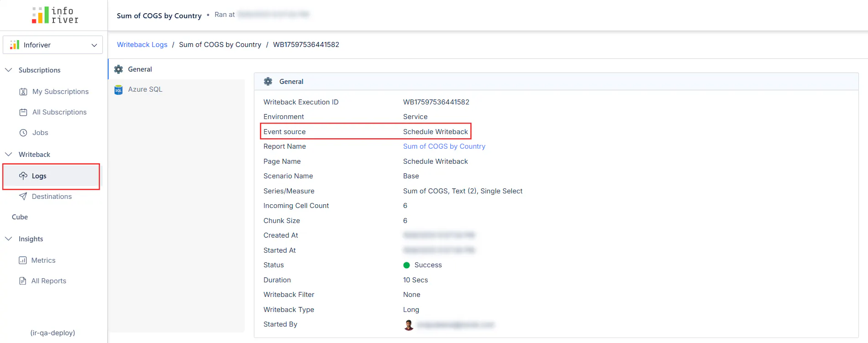Collapse the Writeback section chevron
The image size is (868, 343).
(x=9, y=154)
